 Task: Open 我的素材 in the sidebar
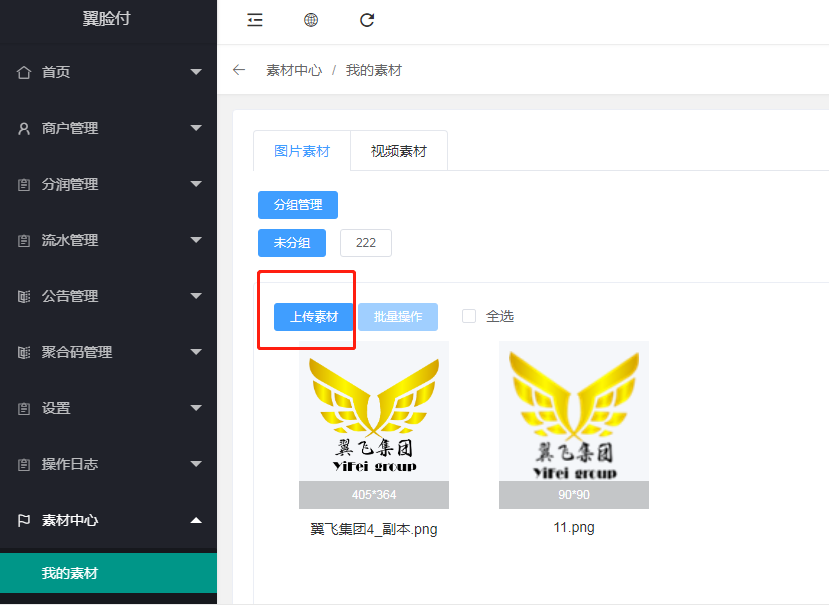pos(108,573)
